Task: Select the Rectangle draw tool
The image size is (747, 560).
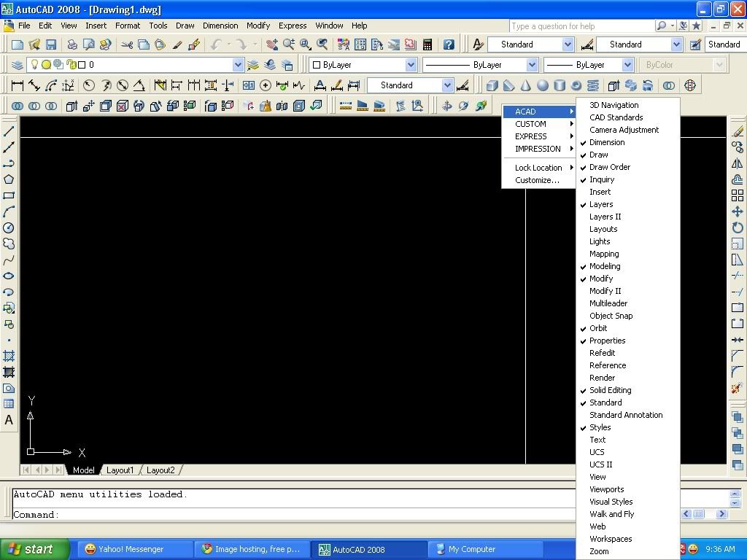Action: point(9,195)
